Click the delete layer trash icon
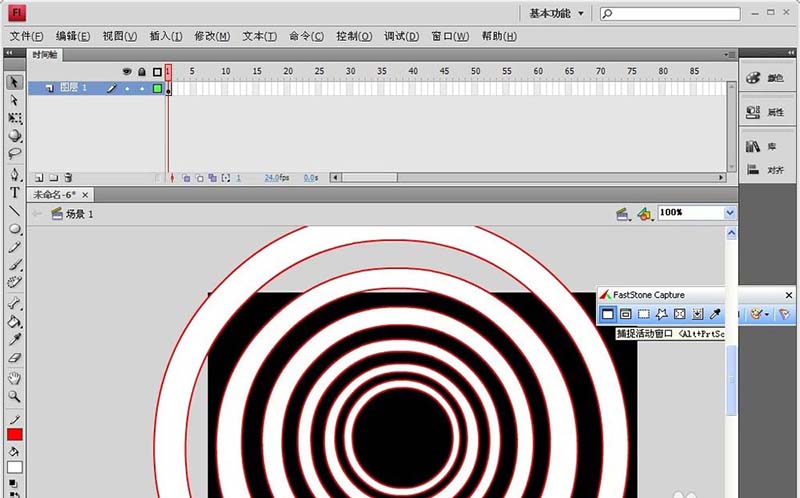The width and height of the screenshot is (800, 498). [x=68, y=178]
